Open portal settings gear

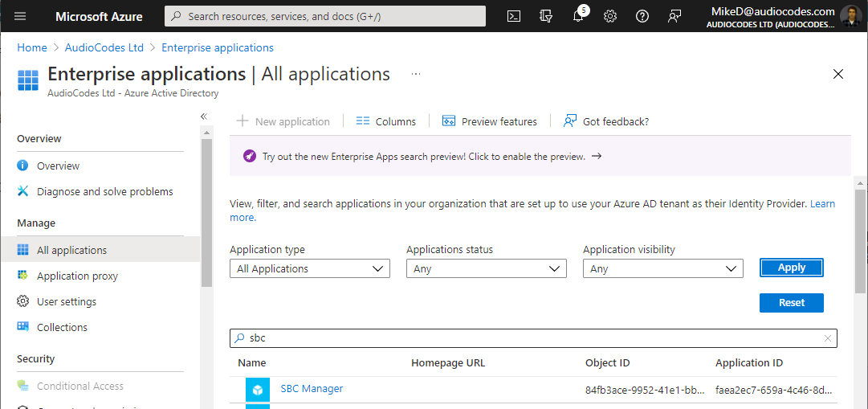pyautogui.click(x=610, y=16)
